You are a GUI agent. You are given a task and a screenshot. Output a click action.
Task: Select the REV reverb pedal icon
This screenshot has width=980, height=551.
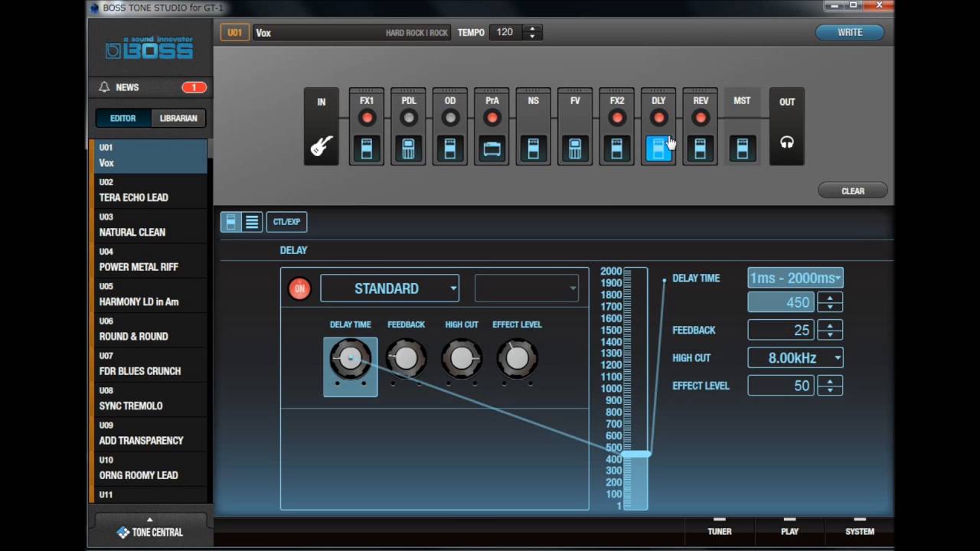pyautogui.click(x=701, y=148)
